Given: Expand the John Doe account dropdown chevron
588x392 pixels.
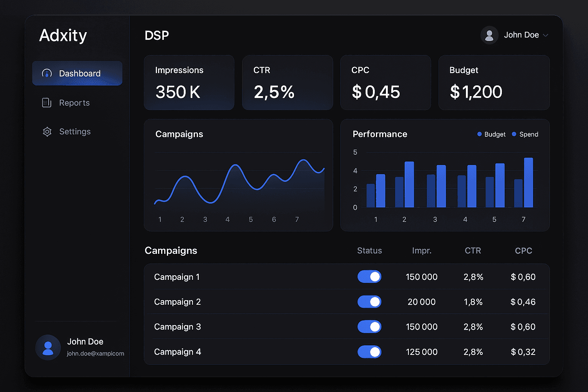Looking at the screenshot, I should pyautogui.click(x=546, y=35).
